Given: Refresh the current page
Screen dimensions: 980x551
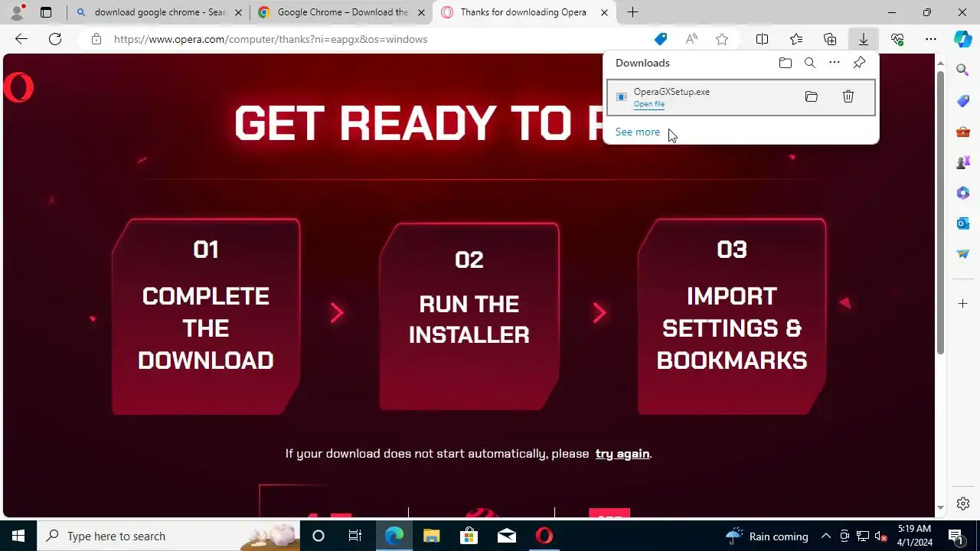Looking at the screenshot, I should tap(55, 39).
